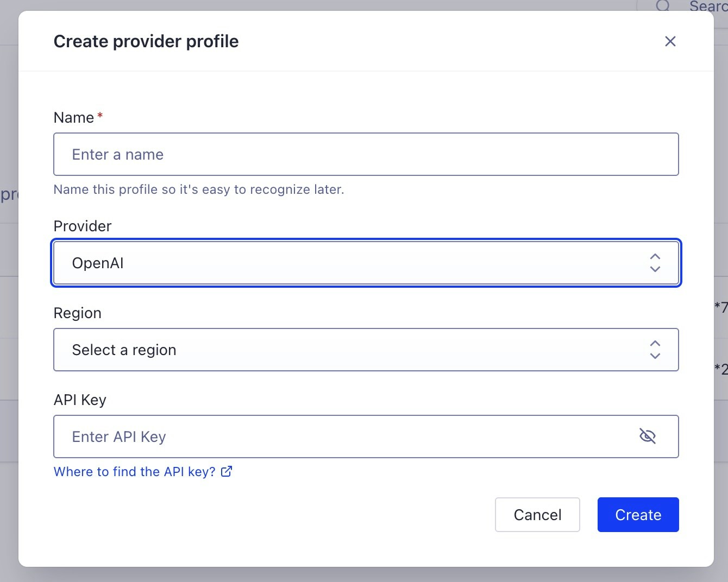The width and height of the screenshot is (728, 582).
Task: Click the Create provider profile dialog title
Action: tap(146, 41)
